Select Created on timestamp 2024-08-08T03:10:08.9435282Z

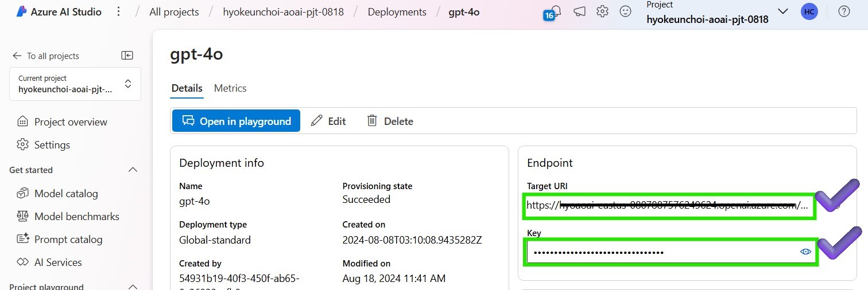(x=412, y=240)
